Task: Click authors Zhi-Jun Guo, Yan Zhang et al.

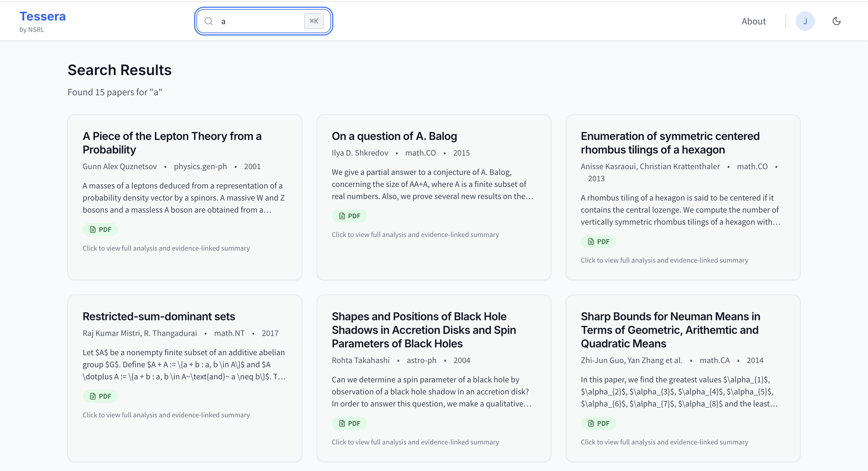Action: pos(631,360)
